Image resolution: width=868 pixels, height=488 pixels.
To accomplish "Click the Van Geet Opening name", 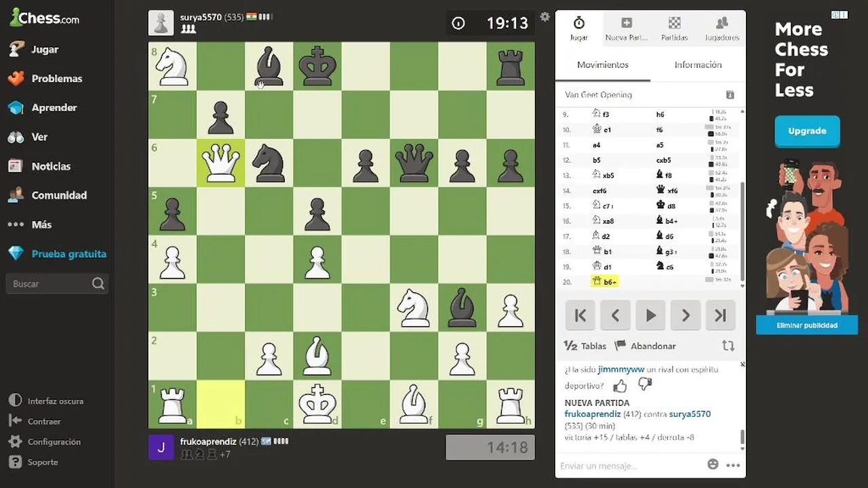I will coord(598,95).
